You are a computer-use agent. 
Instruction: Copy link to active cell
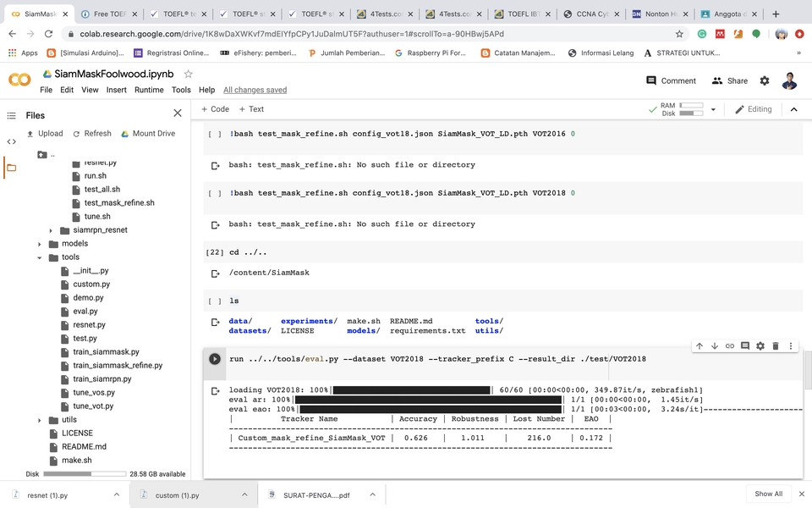(730, 345)
